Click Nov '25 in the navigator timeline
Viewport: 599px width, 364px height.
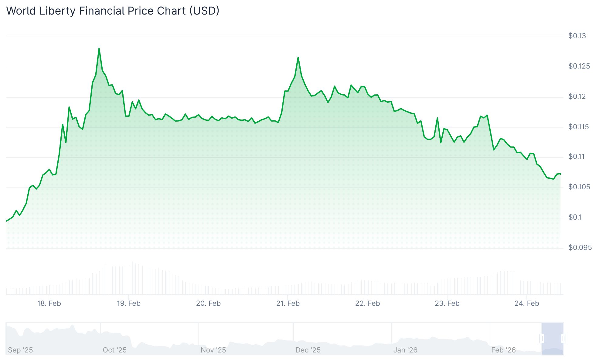(214, 349)
